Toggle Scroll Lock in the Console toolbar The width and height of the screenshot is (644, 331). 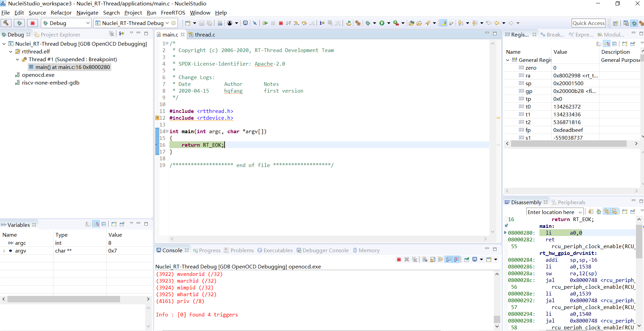click(x=433, y=259)
